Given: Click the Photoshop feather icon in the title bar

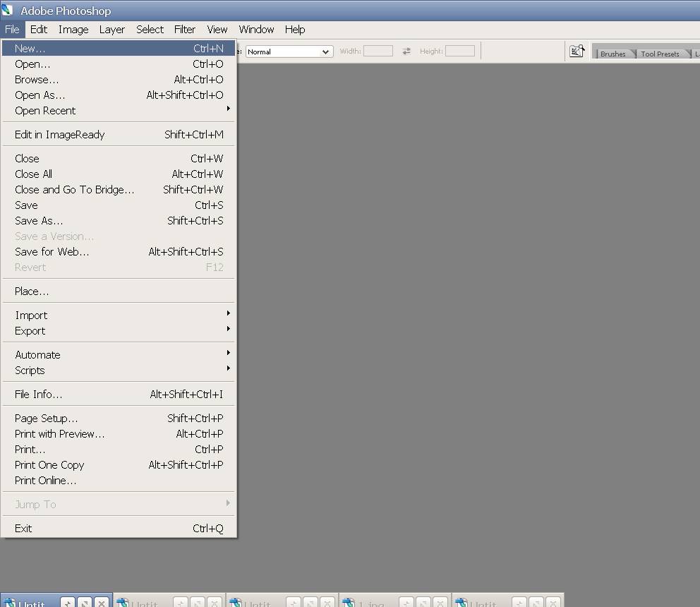Looking at the screenshot, I should click(x=8, y=10).
